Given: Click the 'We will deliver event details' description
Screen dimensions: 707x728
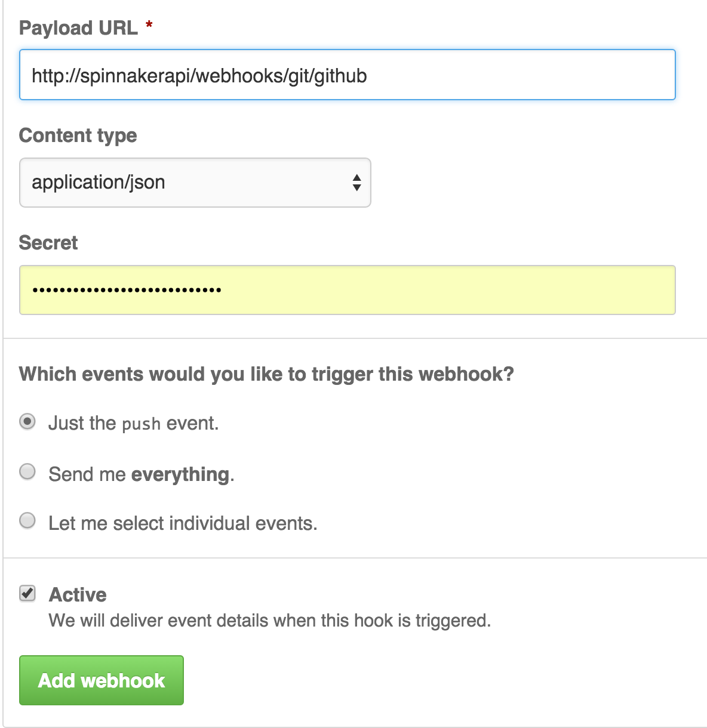Looking at the screenshot, I should click(270, 621).
